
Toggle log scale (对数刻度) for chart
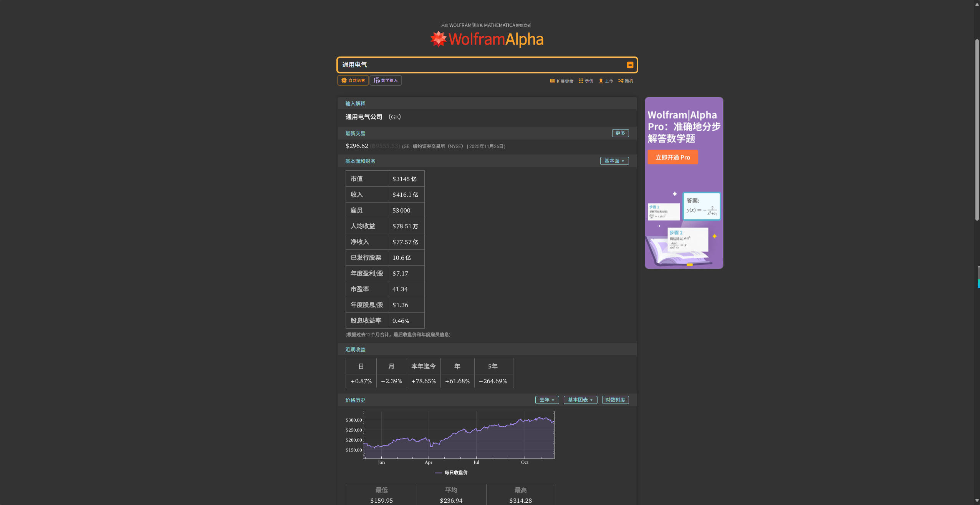(615, 400)
